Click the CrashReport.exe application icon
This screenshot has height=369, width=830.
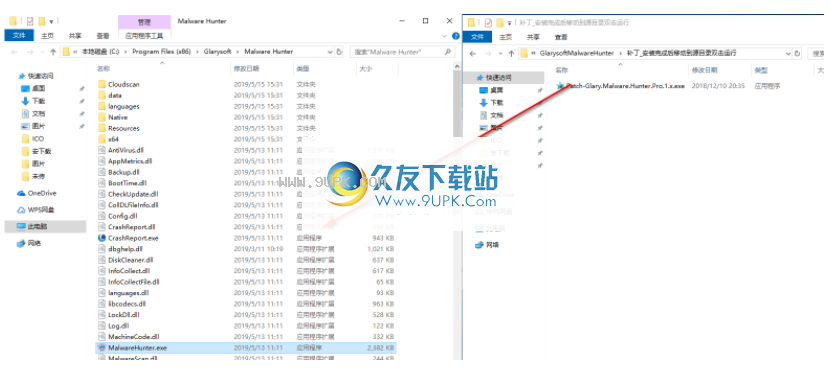point(102,238)
